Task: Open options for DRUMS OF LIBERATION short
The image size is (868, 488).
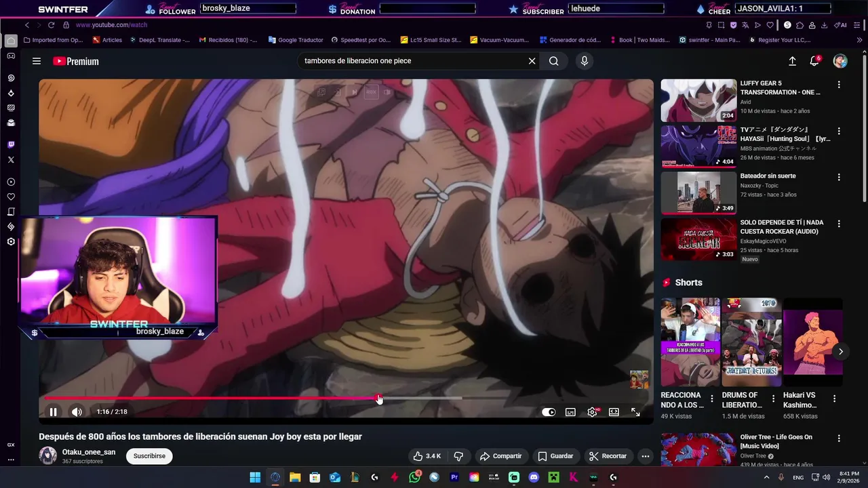Action: click(x=773, y=399)
